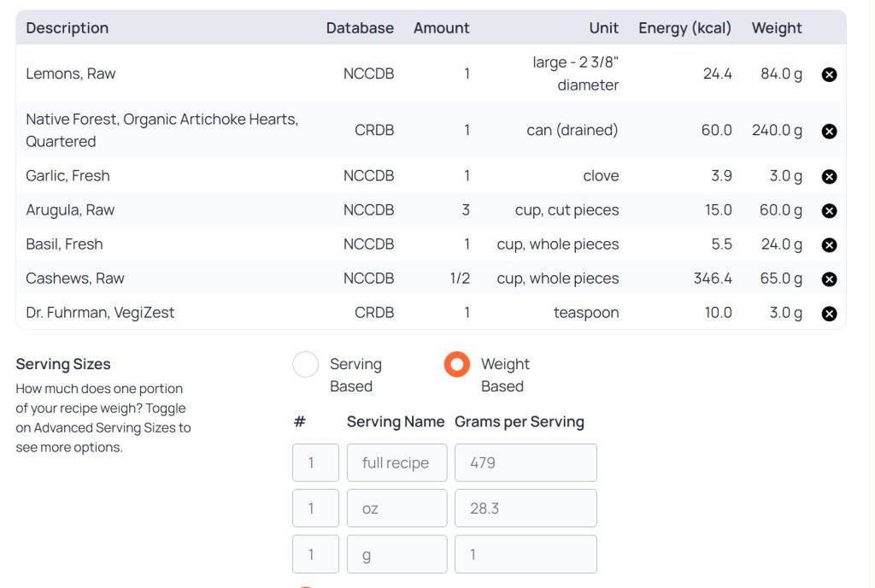This screenshot has width=875, height=588.
Task: Delete the Native Forest Artichoke Hearts row
Action: point(828,131)
